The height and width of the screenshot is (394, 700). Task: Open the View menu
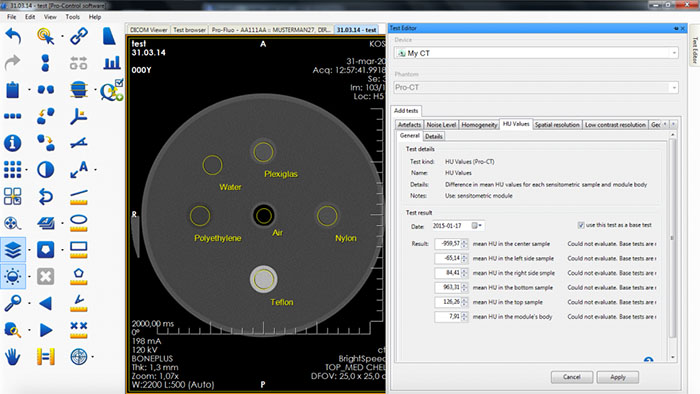(50, 17)
